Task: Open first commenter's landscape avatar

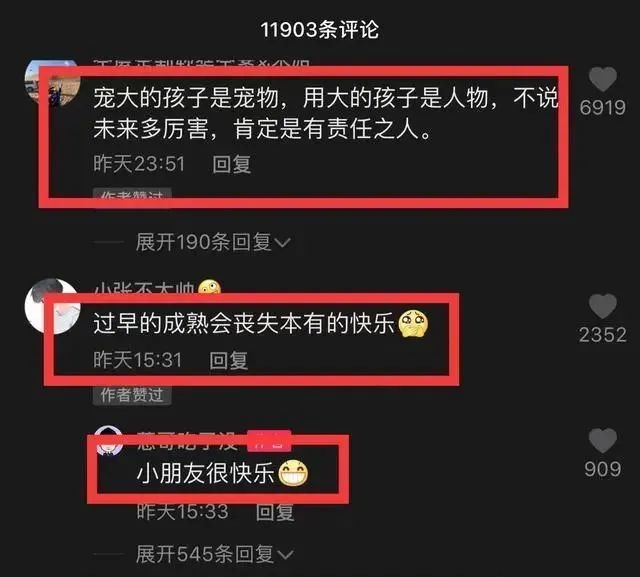Action: point(51,82)
